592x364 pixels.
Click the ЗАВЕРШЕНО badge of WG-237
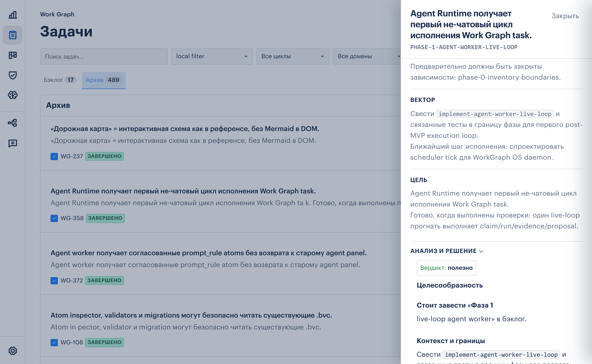[104, 156]
